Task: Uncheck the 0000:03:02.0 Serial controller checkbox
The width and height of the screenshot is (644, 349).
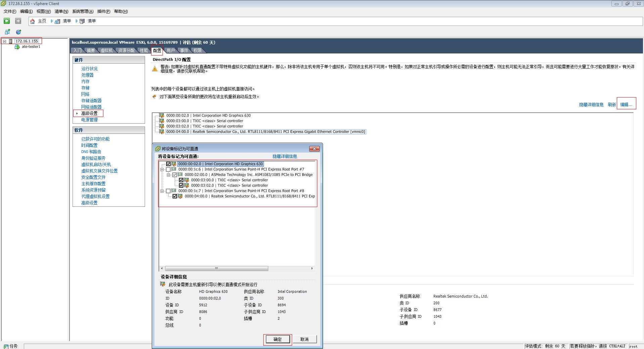Action: 181,186
